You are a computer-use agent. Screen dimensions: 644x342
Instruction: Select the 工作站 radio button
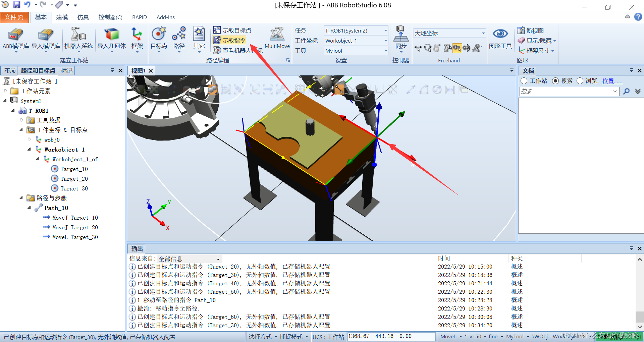(524, 81)
